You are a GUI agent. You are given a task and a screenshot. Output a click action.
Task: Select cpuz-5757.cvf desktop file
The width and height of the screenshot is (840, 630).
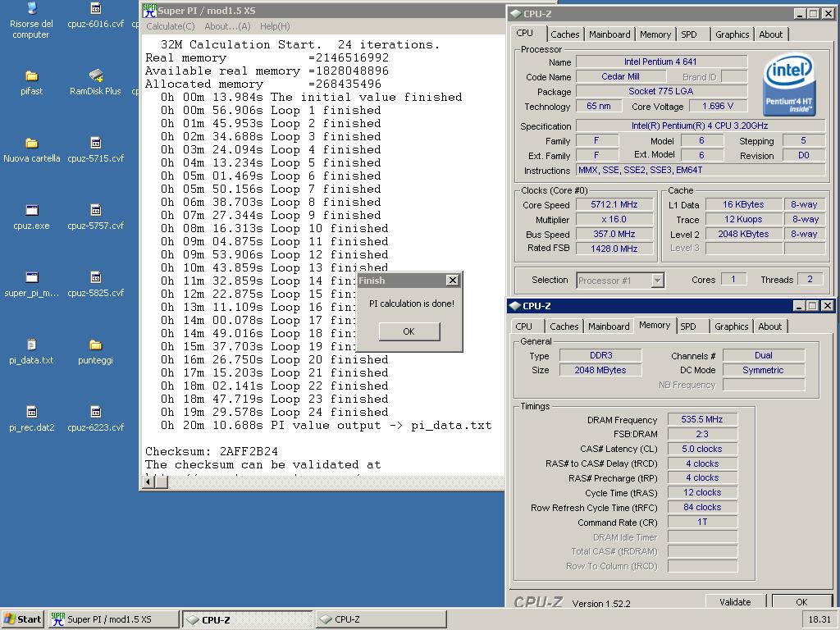(x=95, y=217)
